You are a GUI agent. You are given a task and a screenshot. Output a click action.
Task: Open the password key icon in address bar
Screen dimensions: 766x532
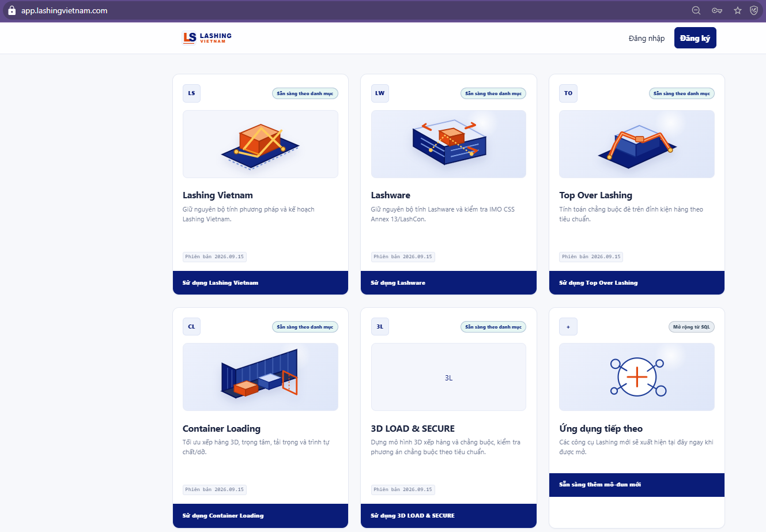click(x=717, y=10)
